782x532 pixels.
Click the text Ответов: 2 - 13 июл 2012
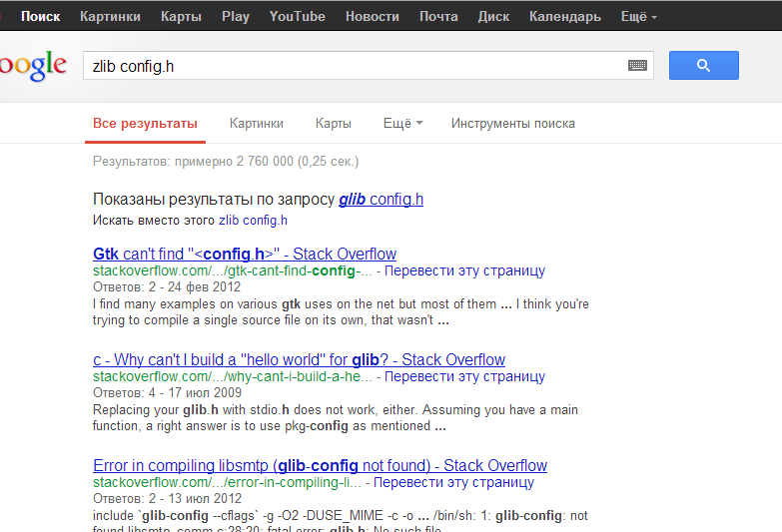click(x=167, y=499)
